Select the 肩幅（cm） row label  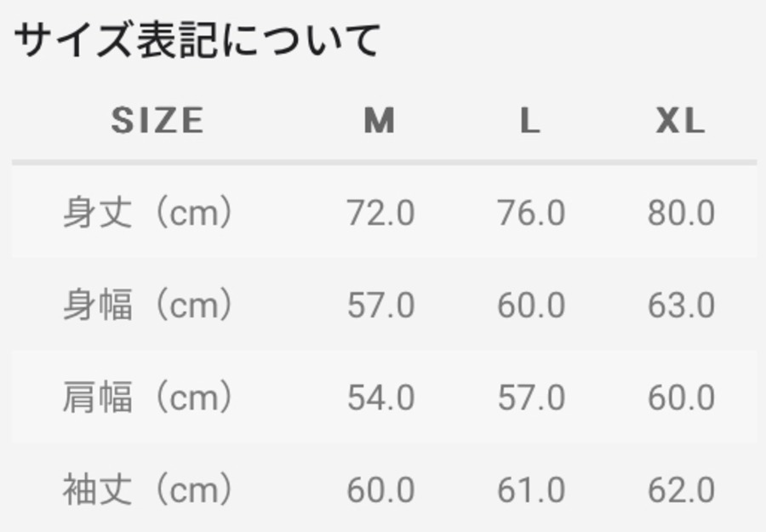coord(148,398)
